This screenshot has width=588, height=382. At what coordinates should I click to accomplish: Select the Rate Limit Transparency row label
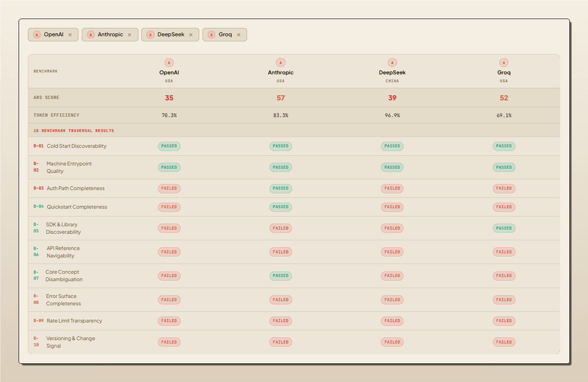pos(74,321)
